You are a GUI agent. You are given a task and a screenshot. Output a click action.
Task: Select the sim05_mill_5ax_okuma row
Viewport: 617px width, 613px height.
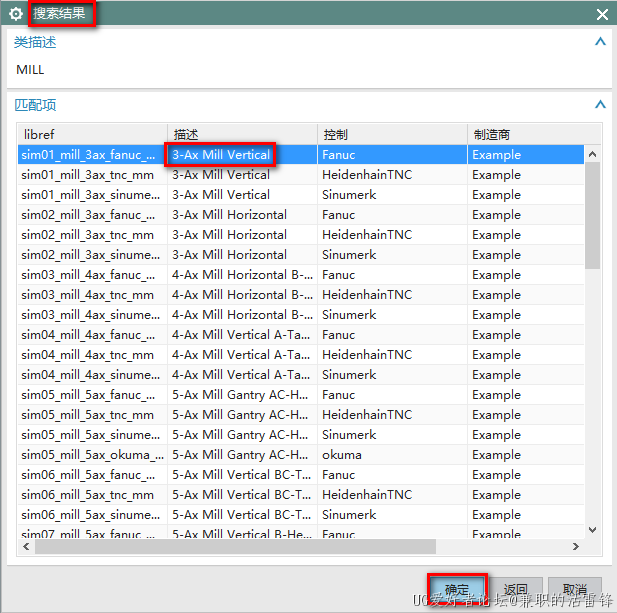pos(88,455)
